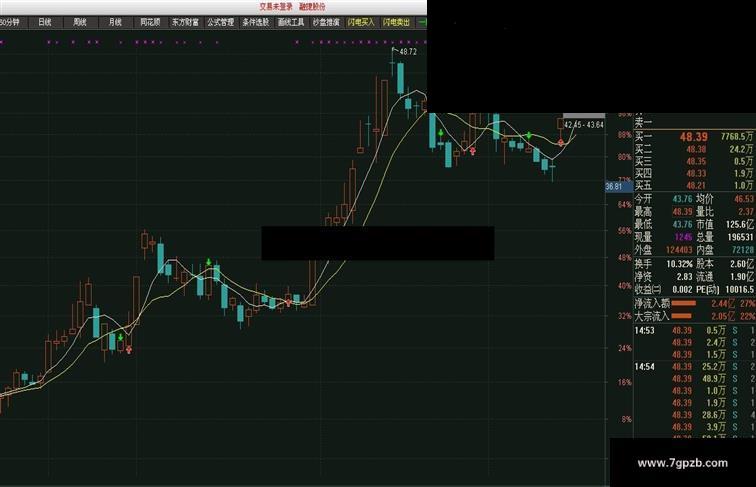The width and height of the screenshot is (756, 487).
Task: Open the 同花顺 toolbar item
Action: point(150,22)
